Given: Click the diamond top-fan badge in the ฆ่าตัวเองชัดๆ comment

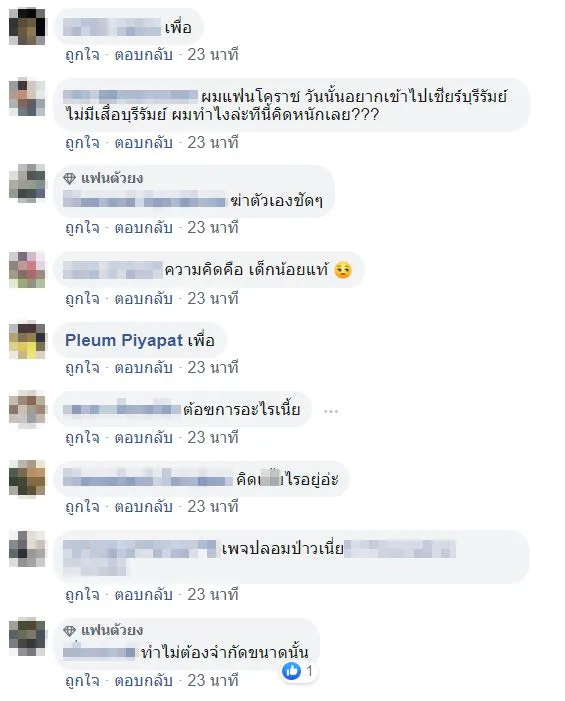Looking at the screenshot, I should pyautogui.click(x=69, y=179).
